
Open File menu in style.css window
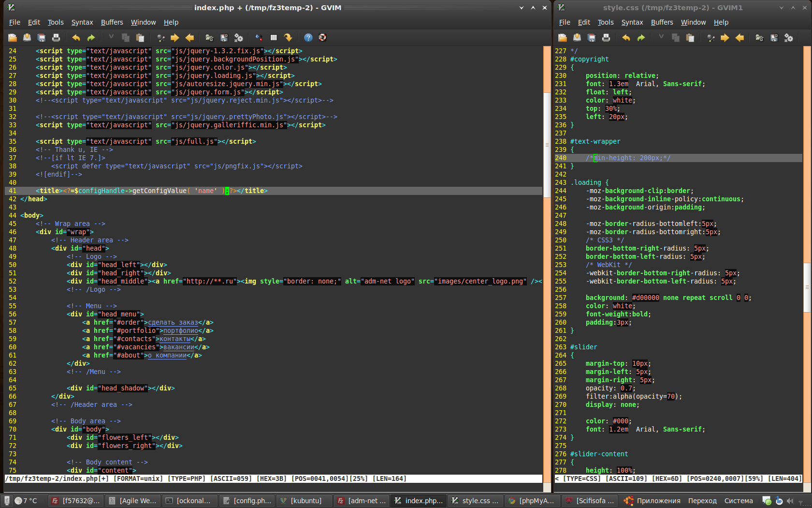565,22
